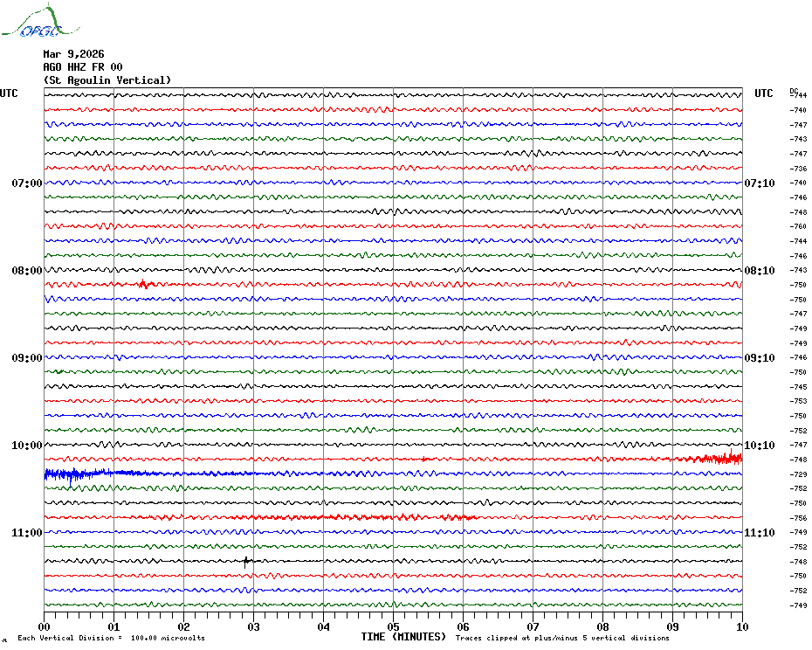Click the "02" minute axis label

[x=184, y=627]
